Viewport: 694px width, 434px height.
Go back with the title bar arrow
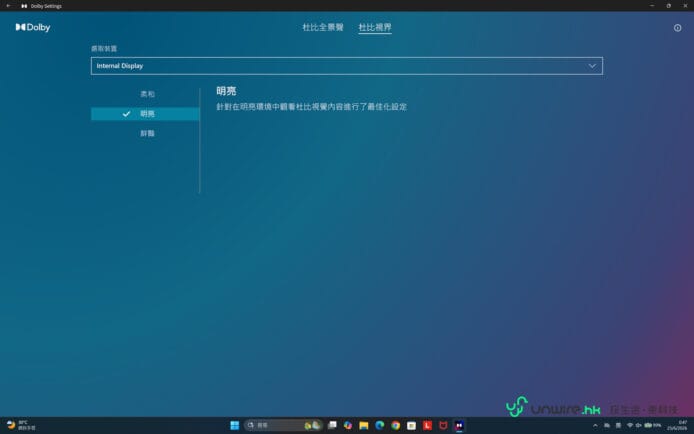pos(8,6)
